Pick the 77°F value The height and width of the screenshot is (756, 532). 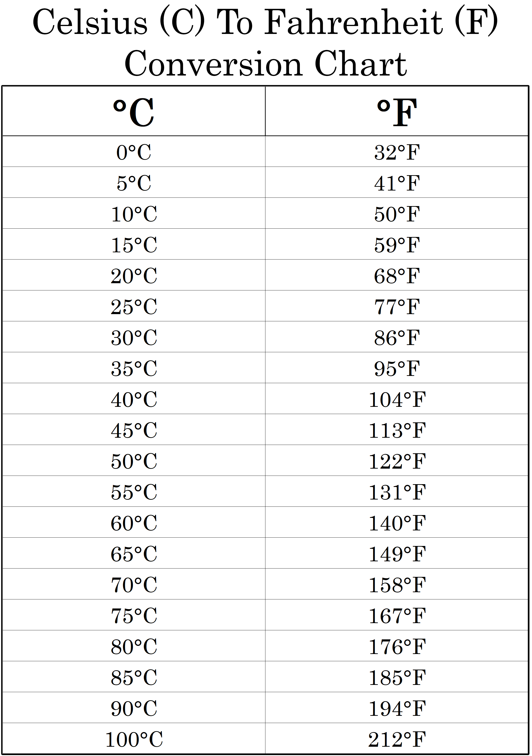pos(397,307)
